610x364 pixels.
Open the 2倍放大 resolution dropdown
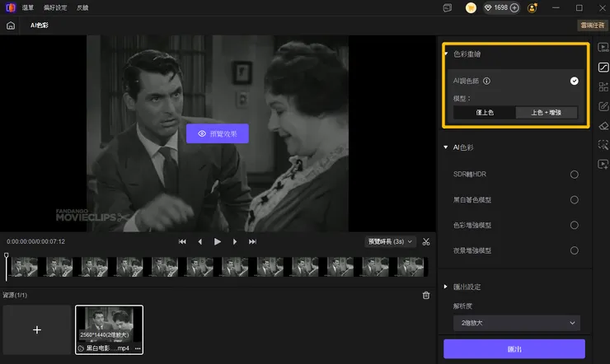point(517,323)
